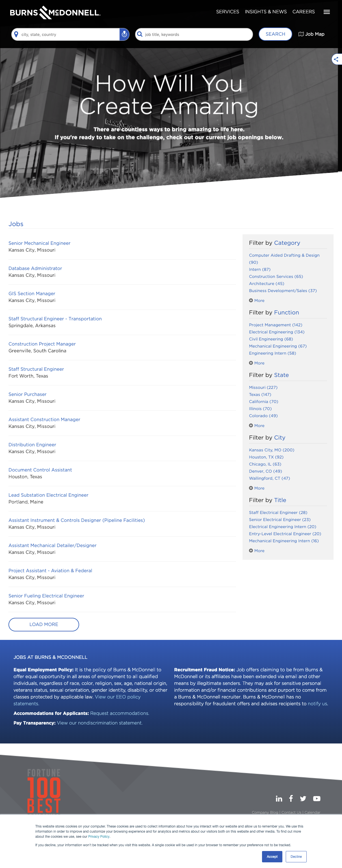Filter by Computer Aided Drafting & Design
342x868 pixels.
(284, 259)
